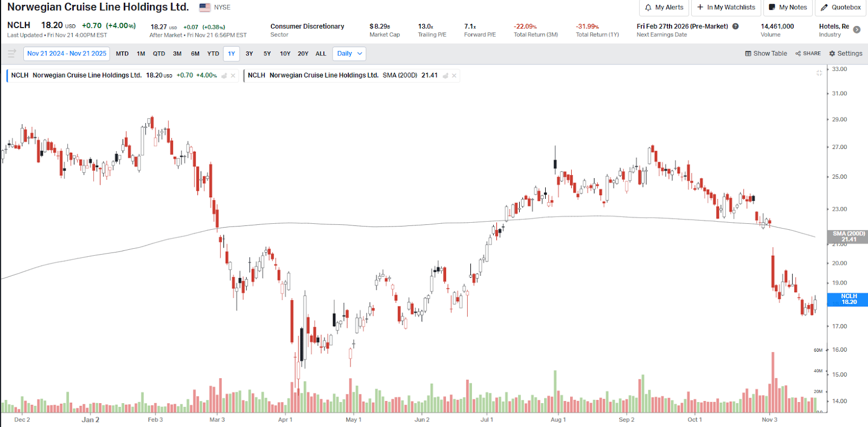Click the Hotels, Re industry link
Screen dimensions: 868x427
click(x=834, y=26)
